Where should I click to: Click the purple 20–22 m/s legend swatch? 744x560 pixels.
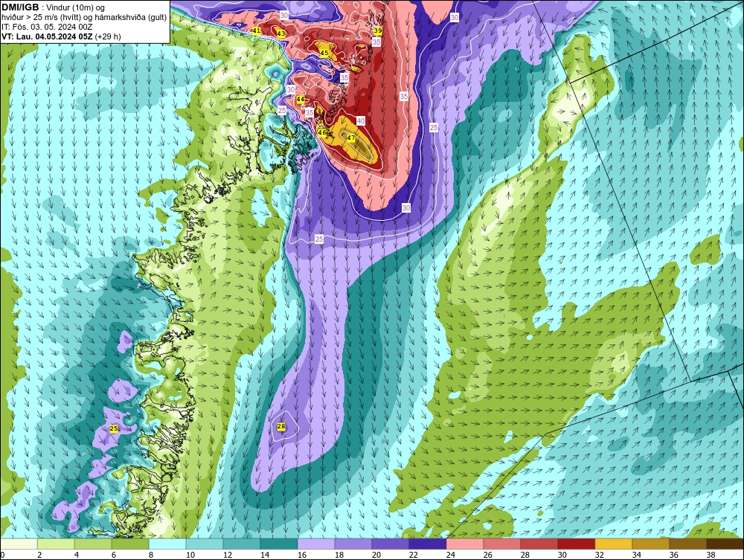coord(390,544)
